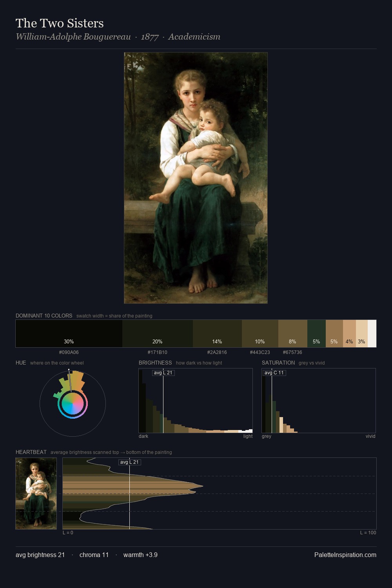Image resolution: width=392 pixels, height=588 pixels.
Task: Click the hex code #443C23
Action: point(260,352)
